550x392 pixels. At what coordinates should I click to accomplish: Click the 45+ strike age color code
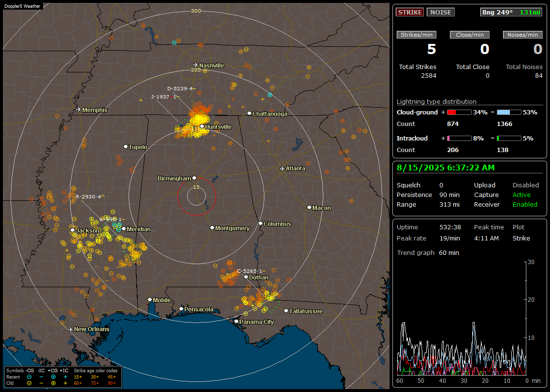point(112,377)
